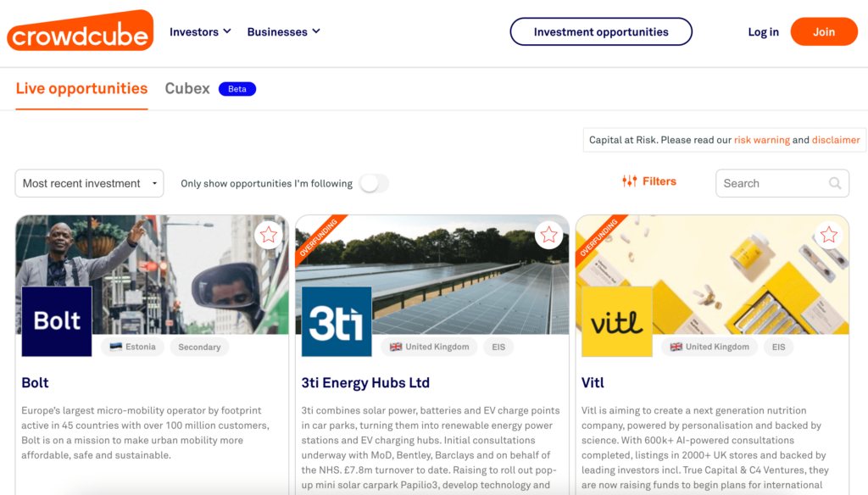Open the Filters button

tap(649, 181)
